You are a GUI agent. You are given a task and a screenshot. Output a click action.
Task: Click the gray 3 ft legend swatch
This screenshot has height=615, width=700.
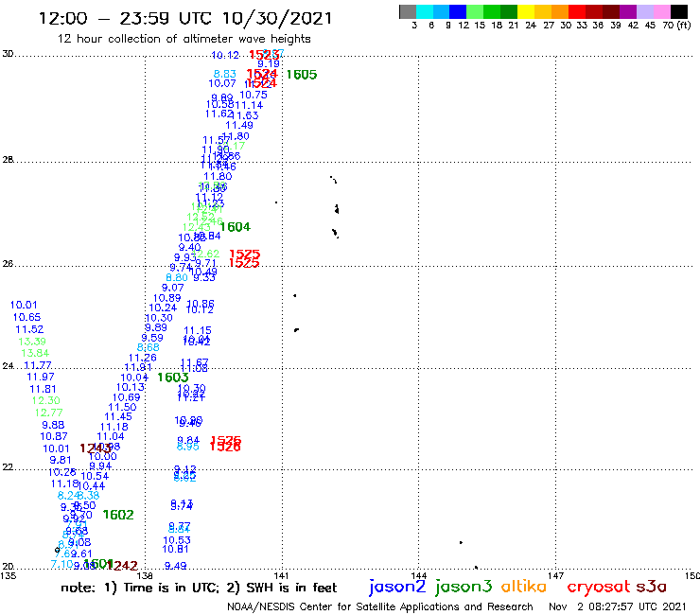point(408,11)
